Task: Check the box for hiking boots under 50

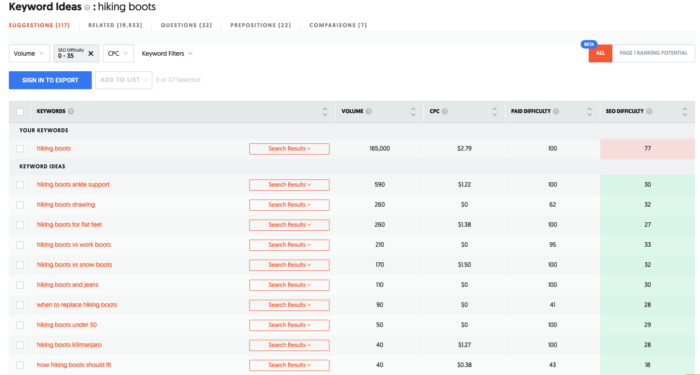Action: (x=20, y=325)
